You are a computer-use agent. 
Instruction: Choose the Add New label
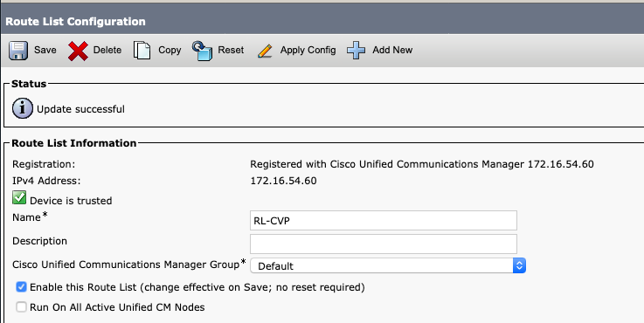(392, 50)
